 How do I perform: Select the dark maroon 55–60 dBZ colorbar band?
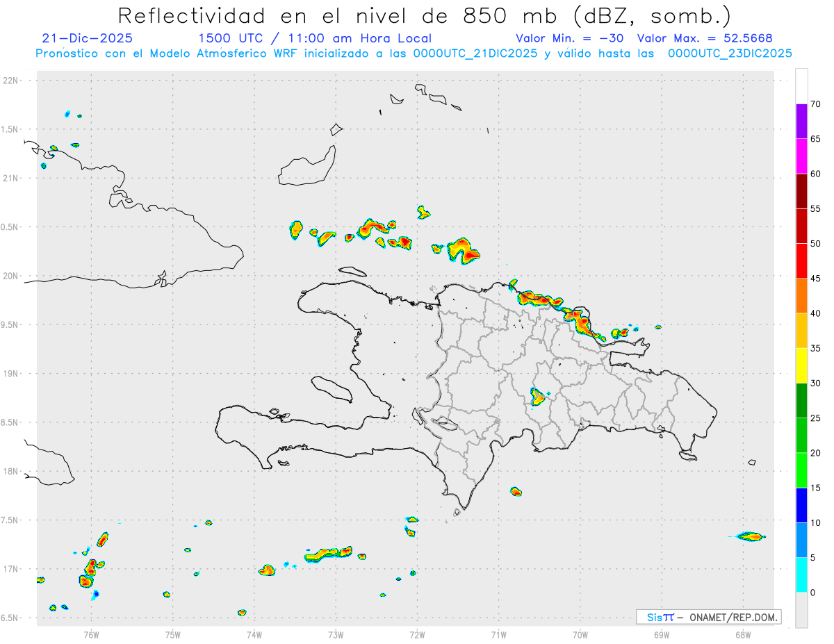tap(801, 191)
